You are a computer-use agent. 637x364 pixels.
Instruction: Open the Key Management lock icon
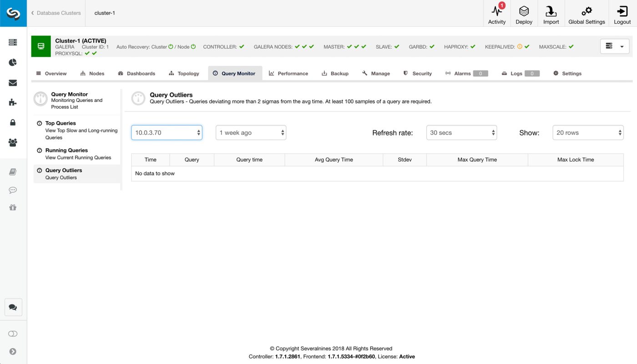pos(13,122)
